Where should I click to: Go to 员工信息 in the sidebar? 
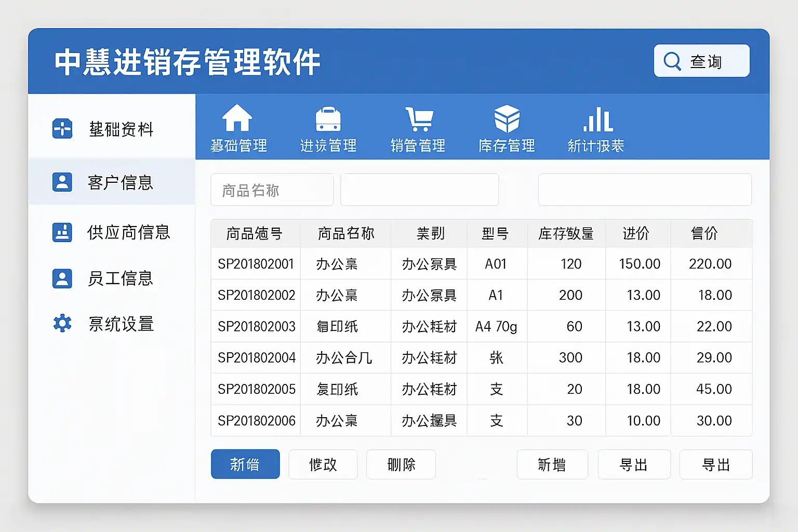(x=120, y=278)
